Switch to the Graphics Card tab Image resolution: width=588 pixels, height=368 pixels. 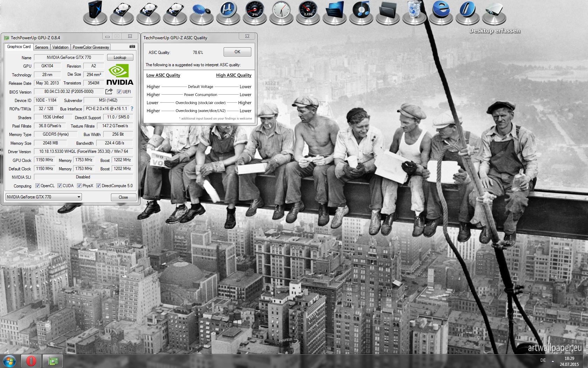click(19, 47)
